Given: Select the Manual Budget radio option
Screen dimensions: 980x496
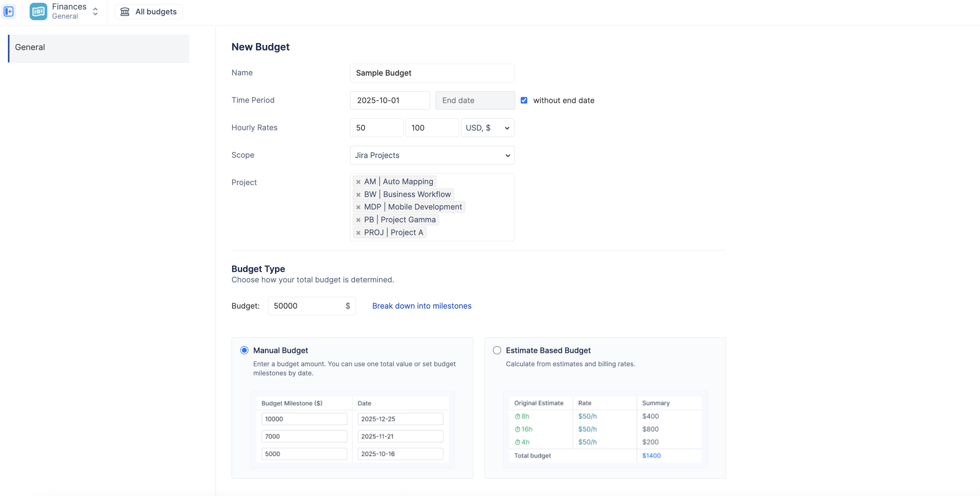Looking at the screenshot, I should point(244,350).
